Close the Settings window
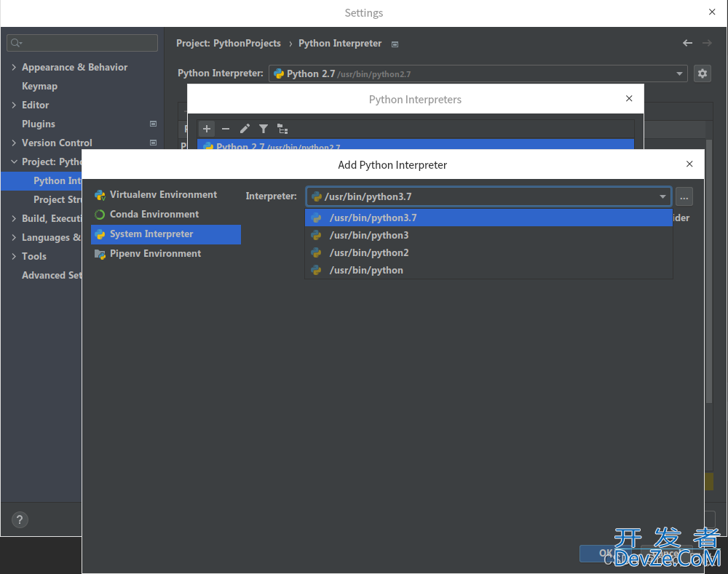Image resolution: width=728 pixels, height=574 pixels. click(712, 12)
